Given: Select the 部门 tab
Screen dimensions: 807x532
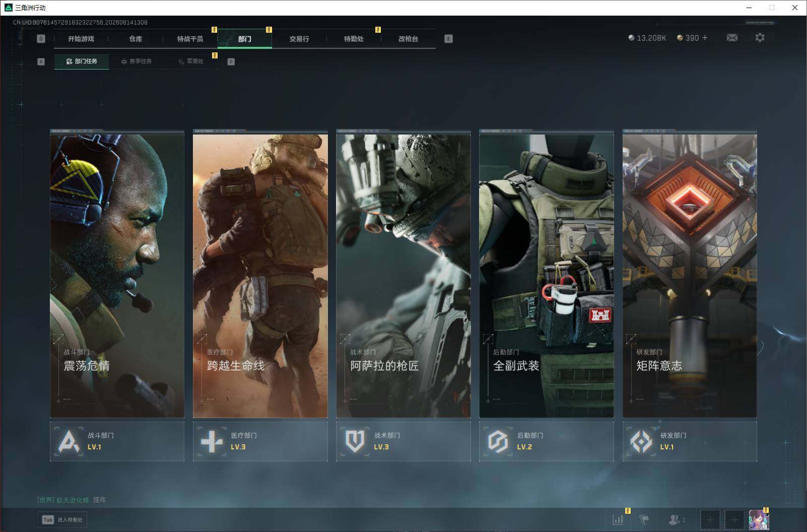Looking at the screenshot, I should (x=245, y=39).
